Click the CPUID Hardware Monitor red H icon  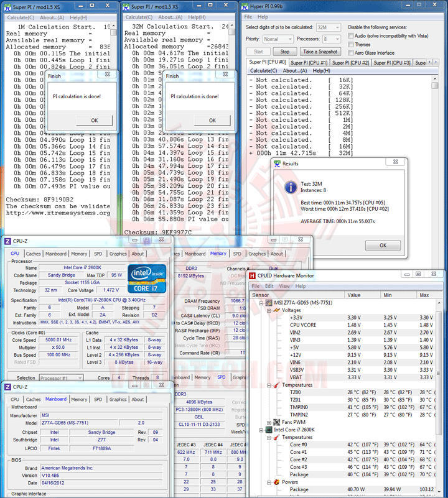pyautogui.click(x=252, y=275)
